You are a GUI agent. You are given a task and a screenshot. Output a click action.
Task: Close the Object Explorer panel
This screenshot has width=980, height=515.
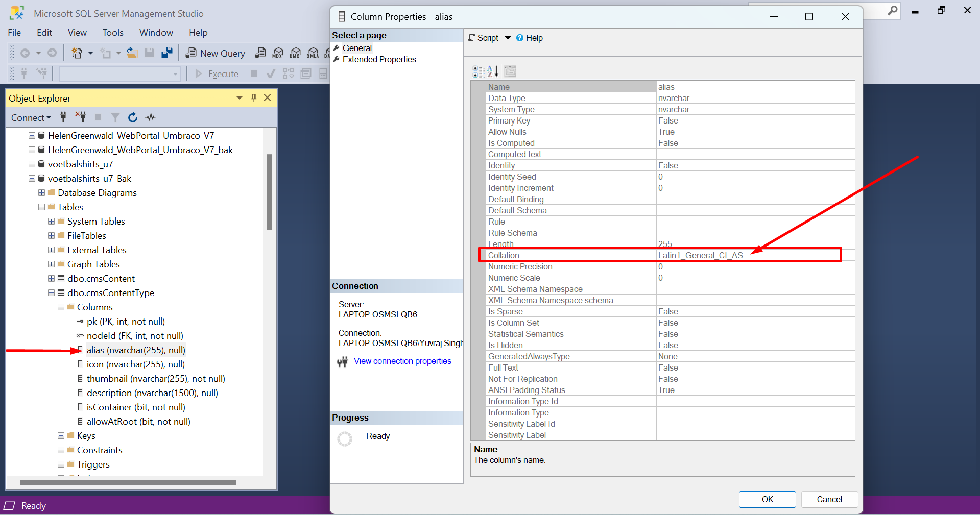[267, 97]
